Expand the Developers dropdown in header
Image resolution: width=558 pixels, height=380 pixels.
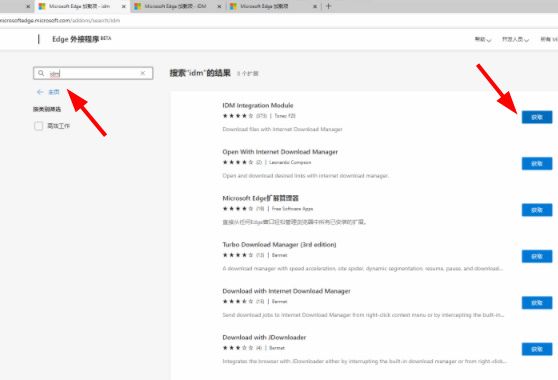coord(515,39)
